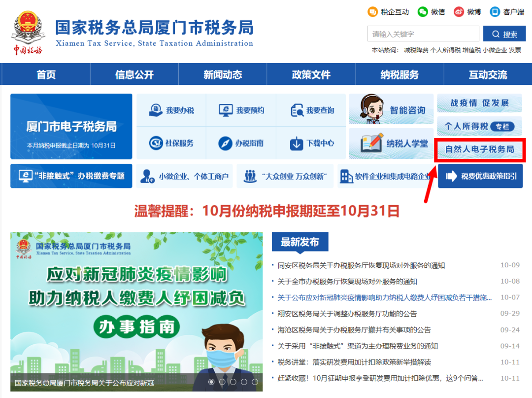Click hot word 个人所得税

click(445, 50)
